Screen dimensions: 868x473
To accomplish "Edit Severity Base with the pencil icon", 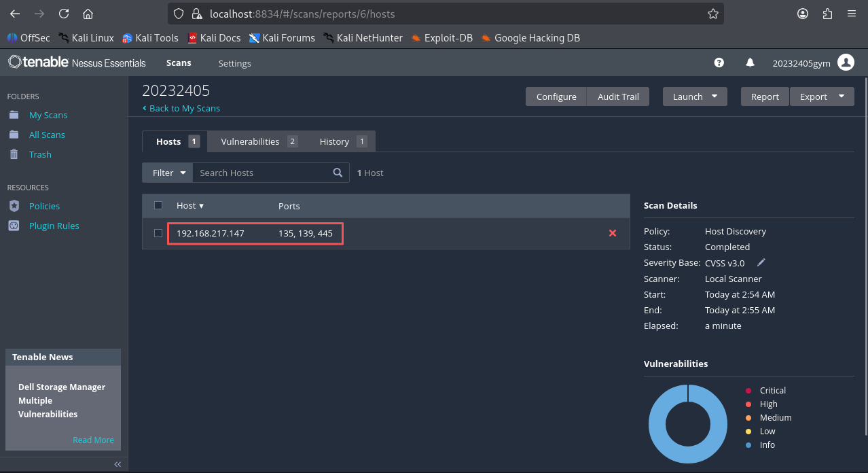I will [761, 262].
